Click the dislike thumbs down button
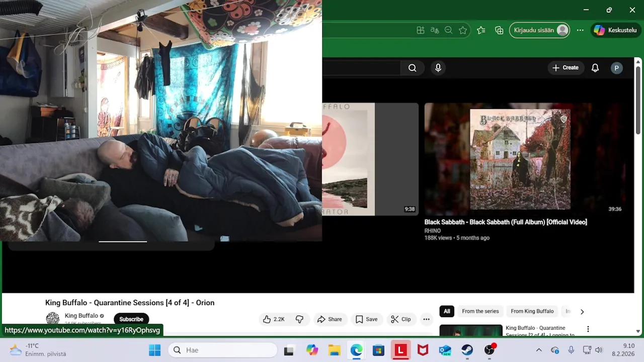The image size is (644, 362). (x=300, y=319)
